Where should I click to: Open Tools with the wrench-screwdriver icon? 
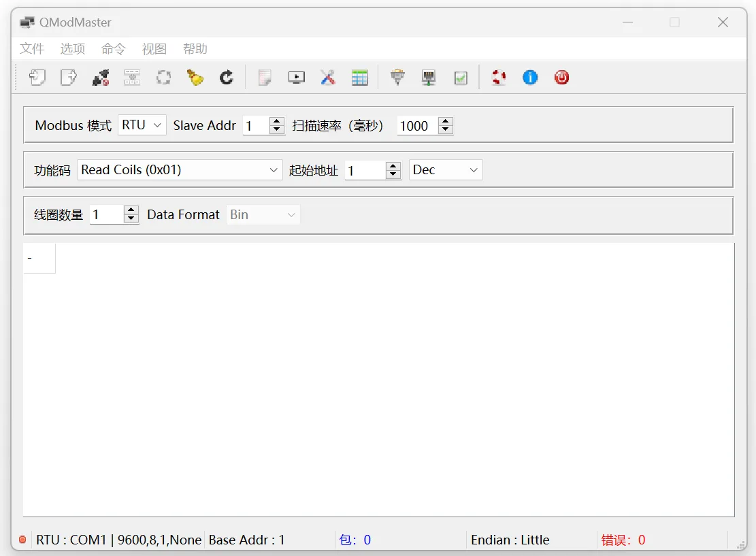point(328,77)
